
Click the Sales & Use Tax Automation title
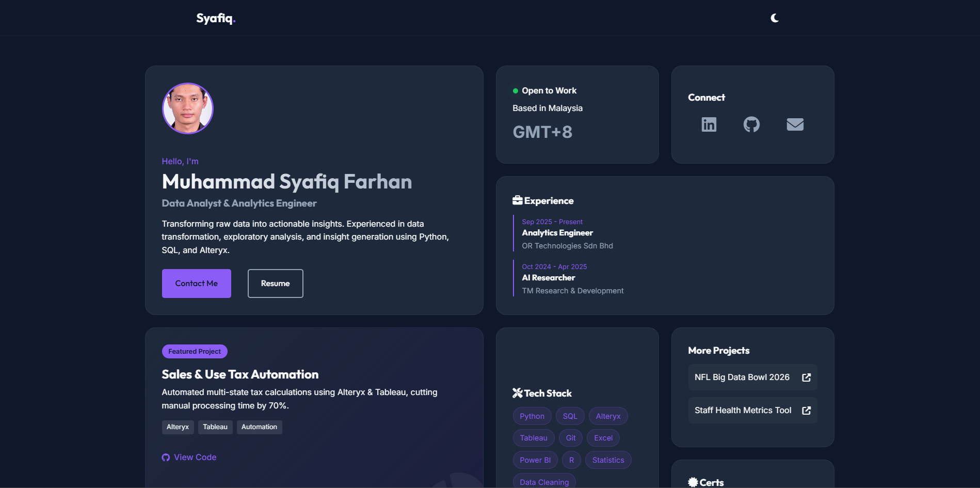(240, 374)
